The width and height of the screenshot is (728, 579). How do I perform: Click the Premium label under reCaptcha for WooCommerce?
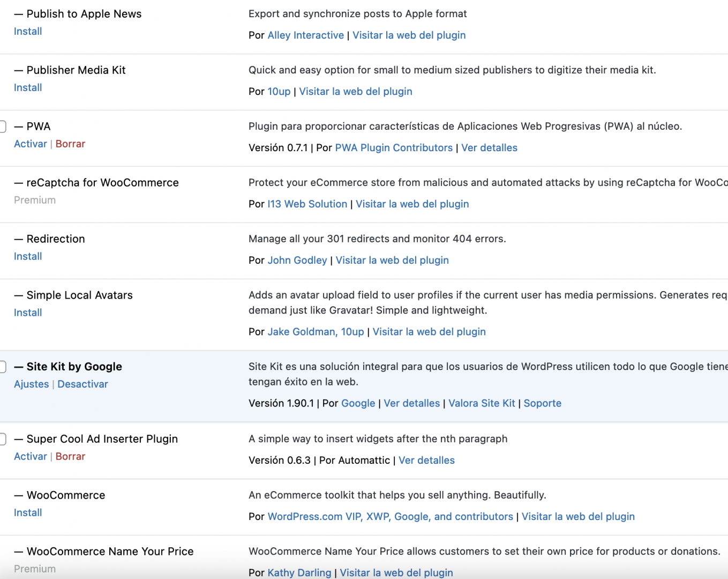click(35, 200)
